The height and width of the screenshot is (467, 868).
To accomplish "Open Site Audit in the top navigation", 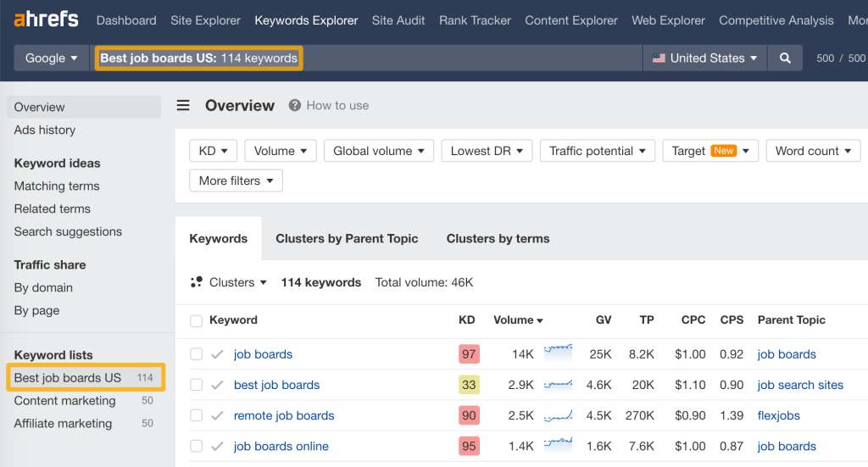I will 398,20.
